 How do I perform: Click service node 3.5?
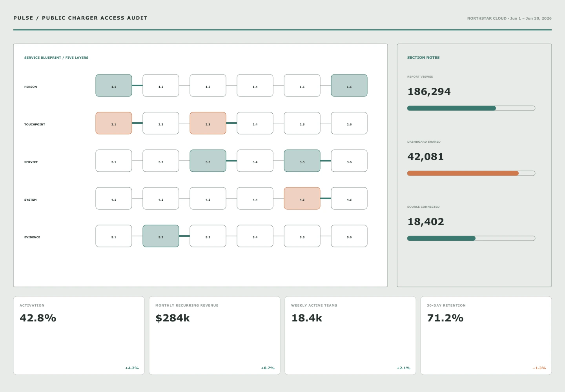[x=302, y=161]
